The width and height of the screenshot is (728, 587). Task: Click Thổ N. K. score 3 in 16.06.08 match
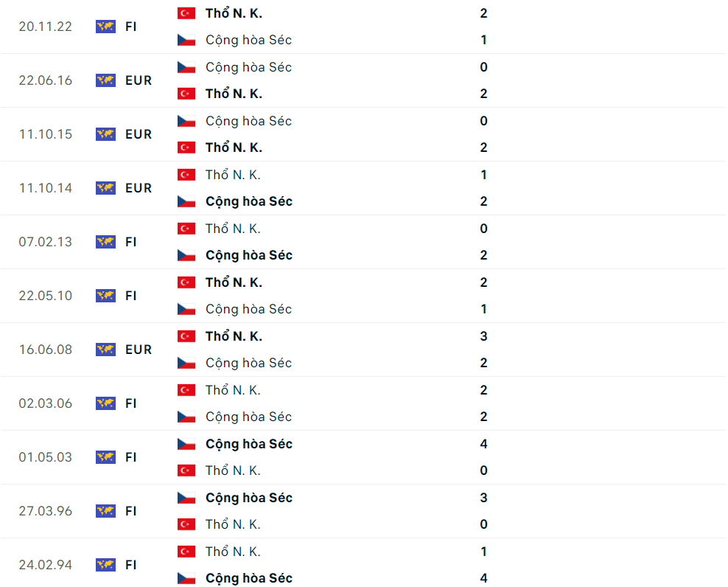point(483,336)
